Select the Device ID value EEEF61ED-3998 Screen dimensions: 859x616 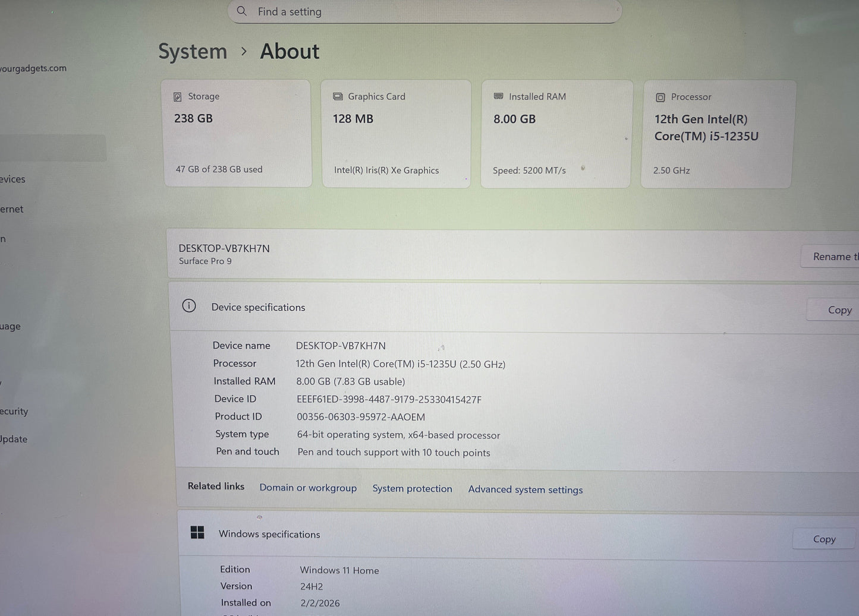coord(389,400)
